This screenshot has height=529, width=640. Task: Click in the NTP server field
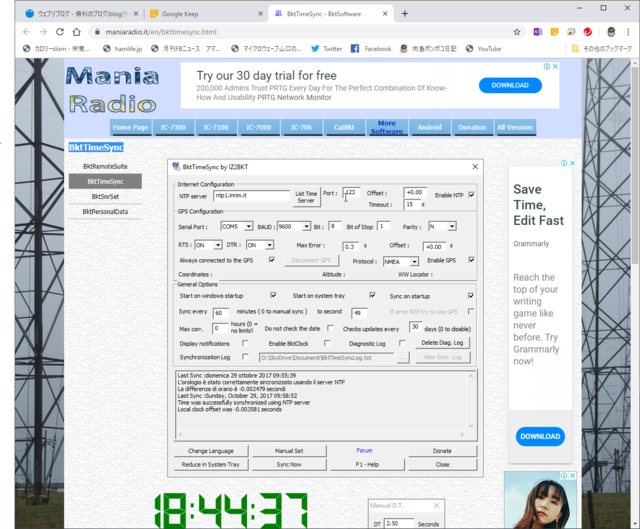click(251, 196)
